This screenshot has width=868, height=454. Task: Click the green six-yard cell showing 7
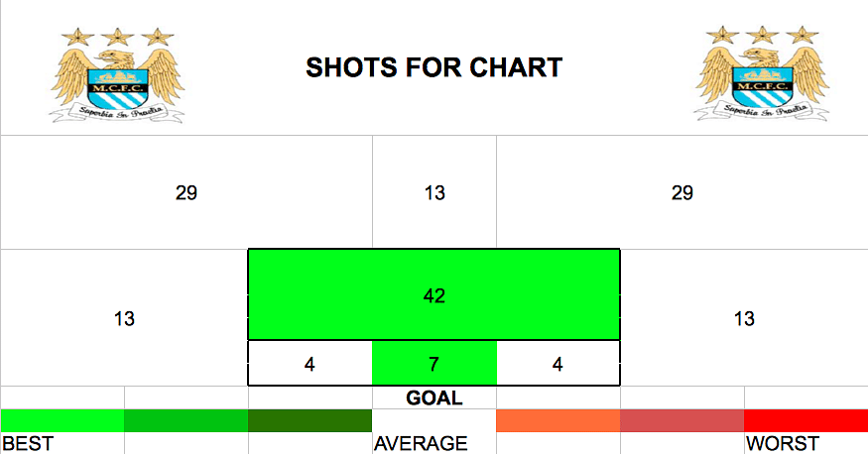tap(434, 363)
